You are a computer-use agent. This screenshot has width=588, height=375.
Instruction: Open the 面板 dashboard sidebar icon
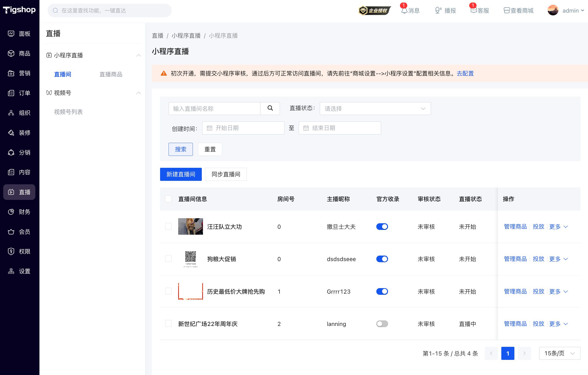pyautogui.click(x=11, y=34)
